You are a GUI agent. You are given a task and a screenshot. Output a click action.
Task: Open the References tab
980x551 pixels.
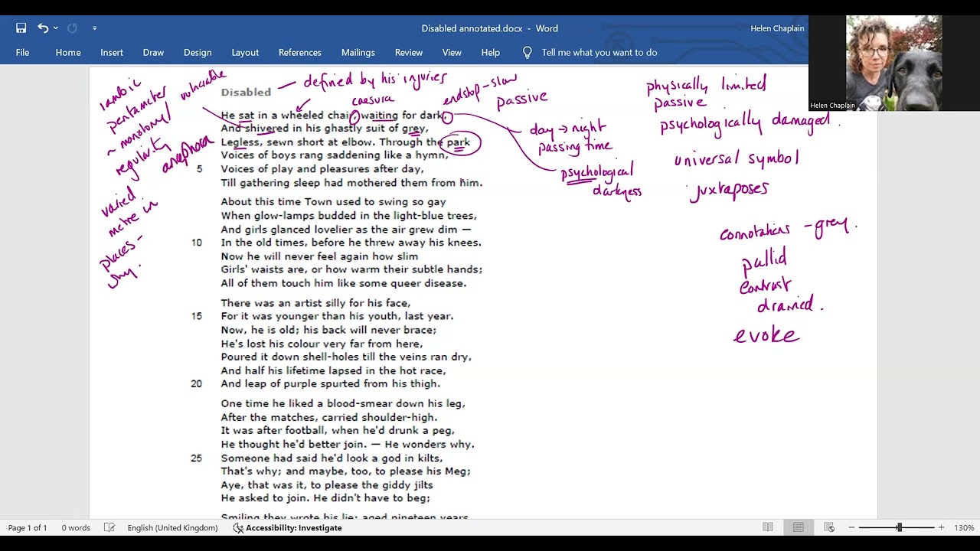pos(300,53)
